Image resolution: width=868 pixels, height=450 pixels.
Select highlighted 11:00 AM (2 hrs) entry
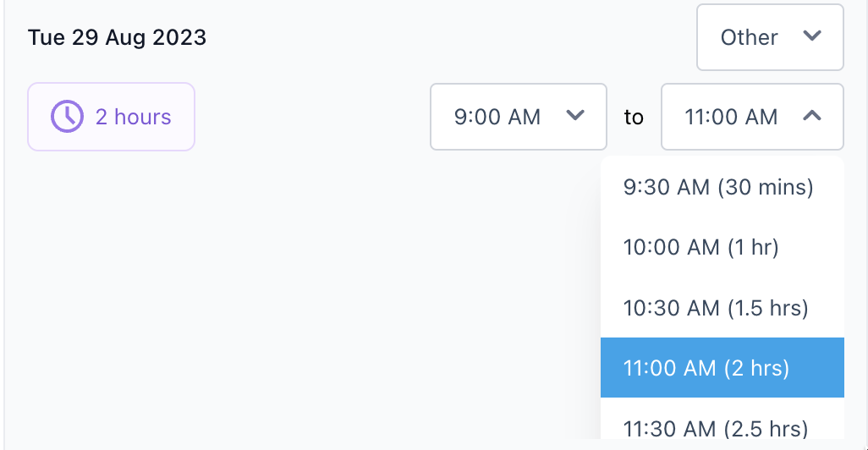pyautogui.click(x=722, y=367)
